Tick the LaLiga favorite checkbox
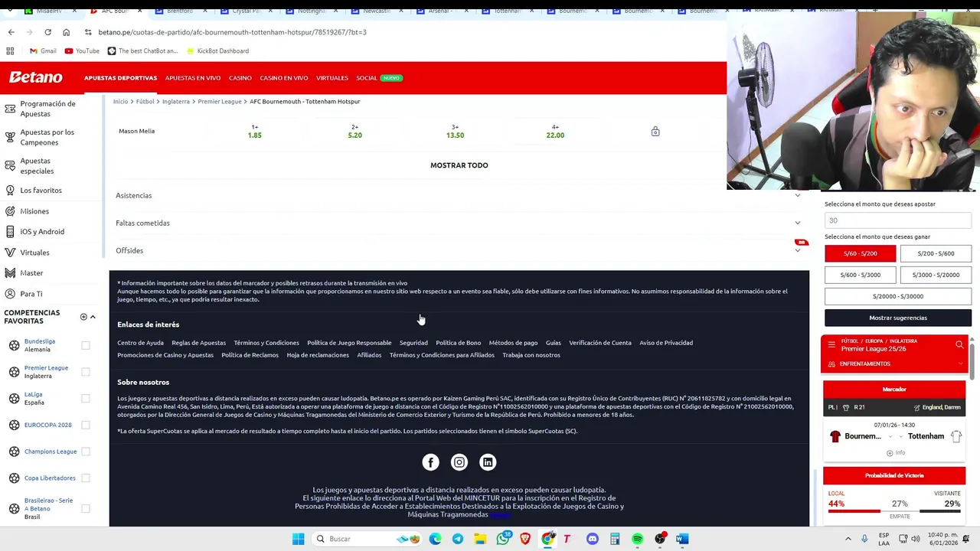Screen dimensions: 980x551 point(86,398)
